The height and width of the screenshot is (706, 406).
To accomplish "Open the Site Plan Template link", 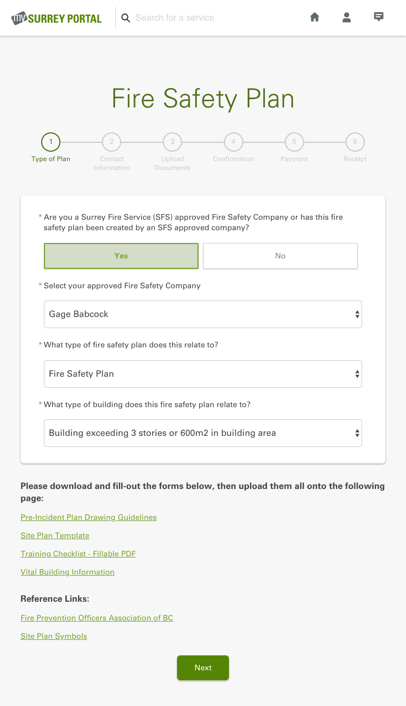I will [x=55, y=535].
